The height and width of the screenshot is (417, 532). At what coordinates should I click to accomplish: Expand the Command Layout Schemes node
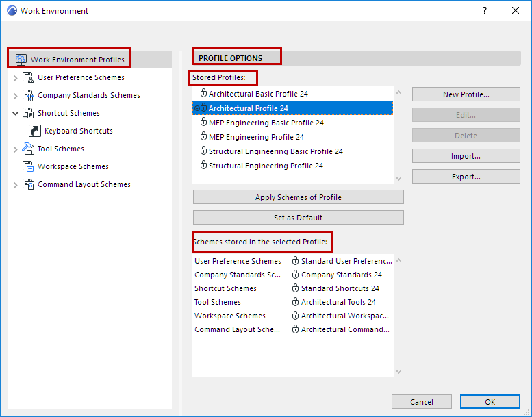[16, 185]
